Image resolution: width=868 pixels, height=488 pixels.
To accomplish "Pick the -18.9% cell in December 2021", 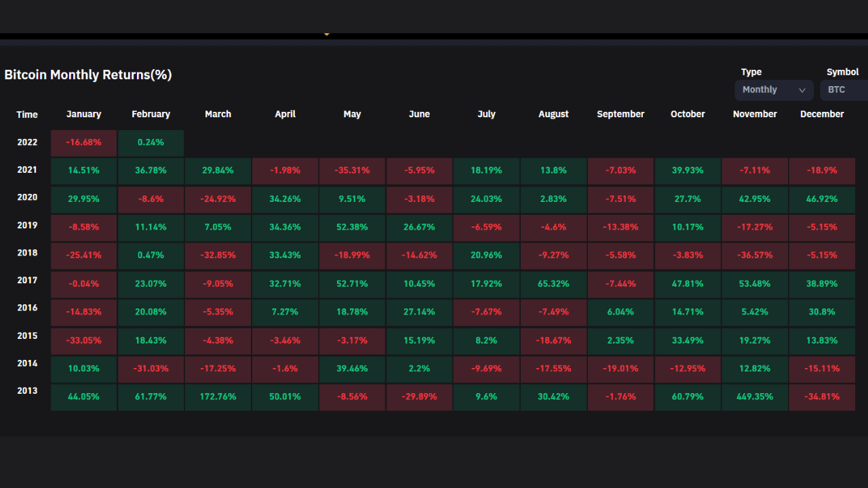I will coord(822,171).
